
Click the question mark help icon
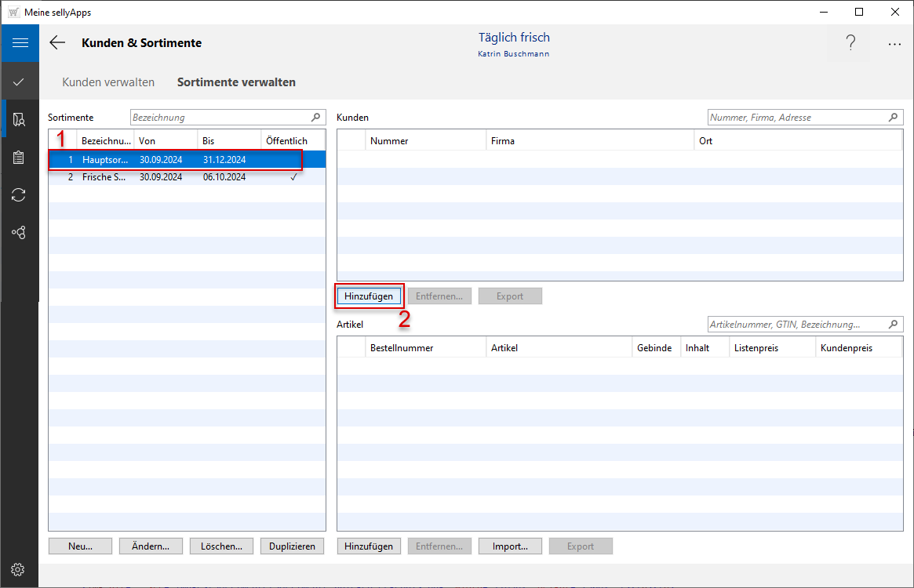(x=850, y=44)
